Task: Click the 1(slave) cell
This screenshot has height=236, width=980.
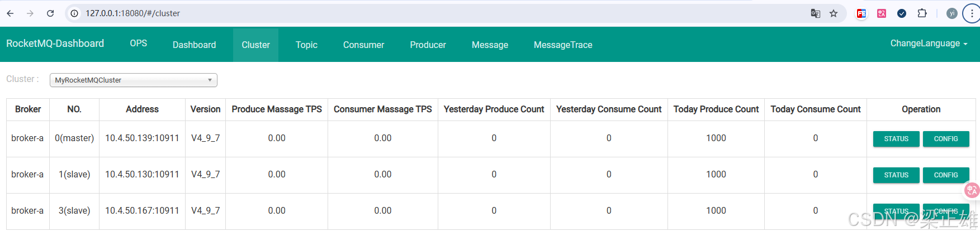Action: [74, 174]
